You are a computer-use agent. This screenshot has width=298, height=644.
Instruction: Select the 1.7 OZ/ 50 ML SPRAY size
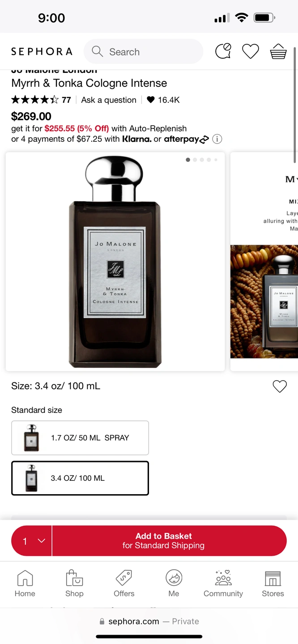coord(80,438)
